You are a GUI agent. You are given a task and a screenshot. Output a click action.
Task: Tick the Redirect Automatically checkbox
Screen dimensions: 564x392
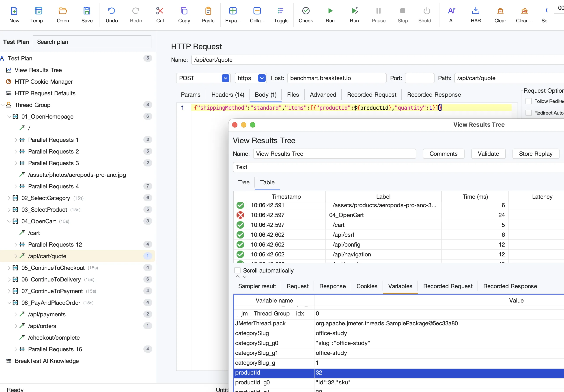pyautogui.click(x=528, y=113)
